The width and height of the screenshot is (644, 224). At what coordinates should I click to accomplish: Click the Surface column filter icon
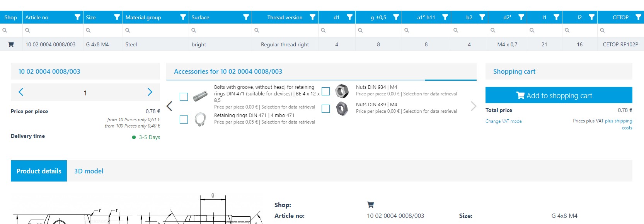coord(246,17)
